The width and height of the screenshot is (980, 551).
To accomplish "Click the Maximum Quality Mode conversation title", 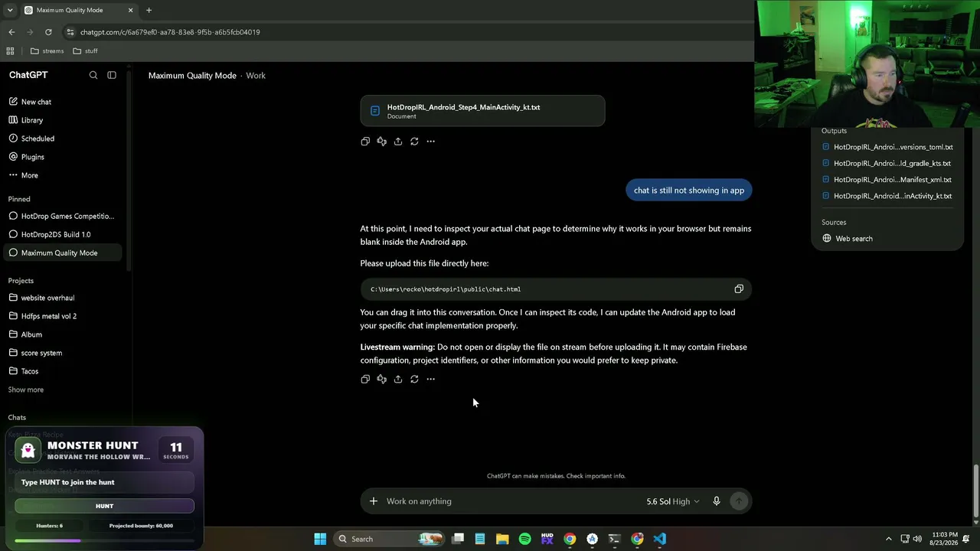I will 192,76.
